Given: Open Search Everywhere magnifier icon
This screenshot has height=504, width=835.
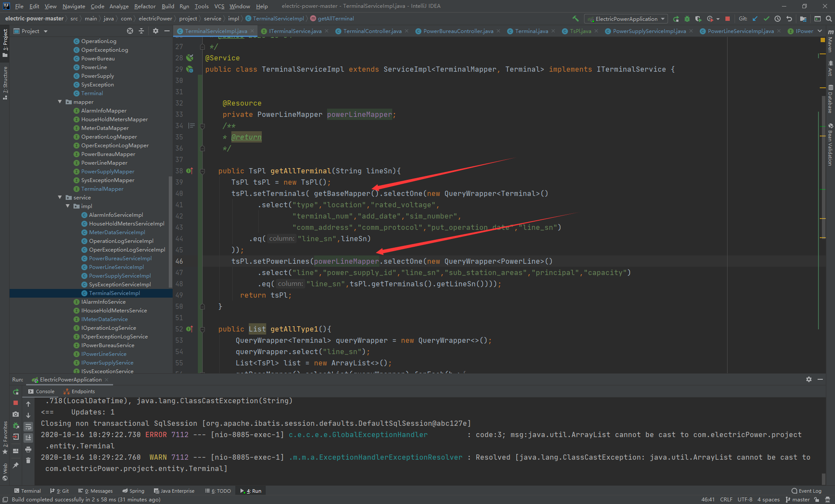Looking at the screenshot, I should [829, 19].
